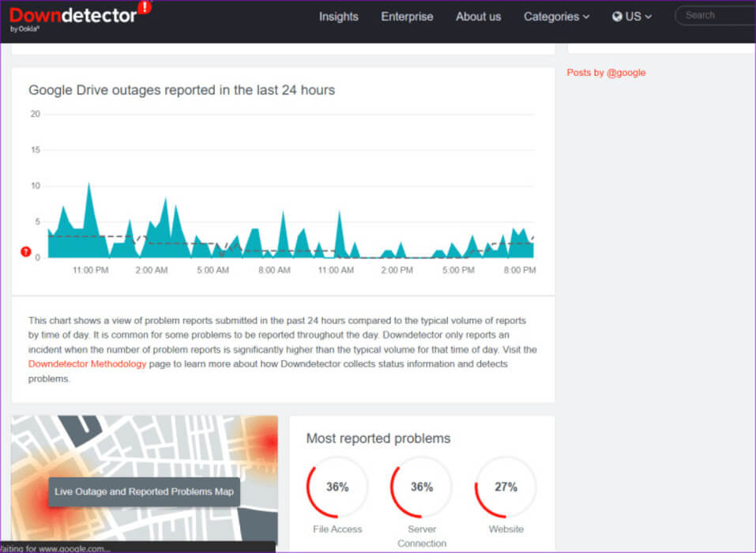Screen dimensions: 756x553
Task: Open the US country selector chevron
Action: point(649,17)
